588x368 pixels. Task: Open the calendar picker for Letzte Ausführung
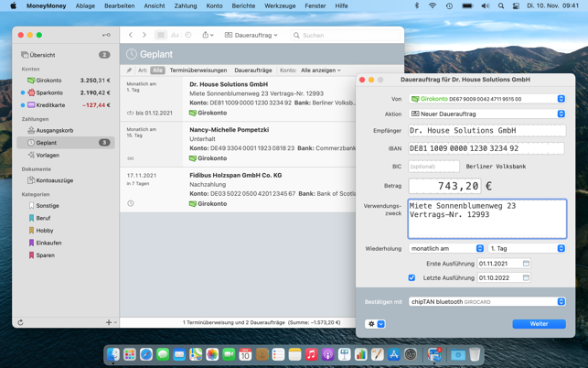click(x=526, y=278)
